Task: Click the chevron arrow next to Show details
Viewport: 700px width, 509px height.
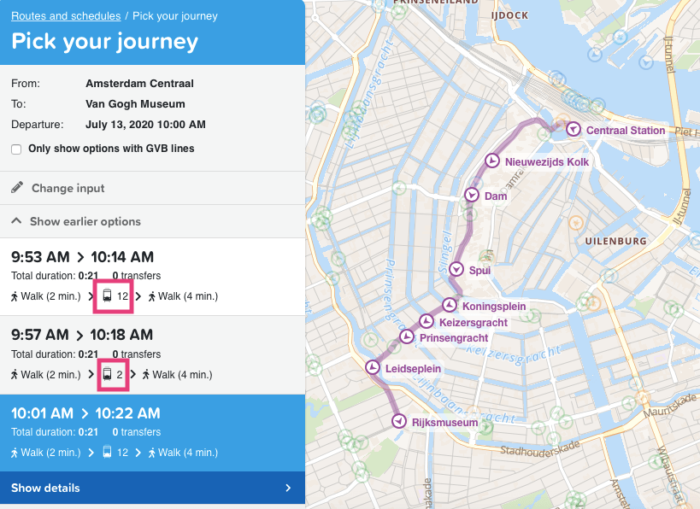Action: (288, 488)
